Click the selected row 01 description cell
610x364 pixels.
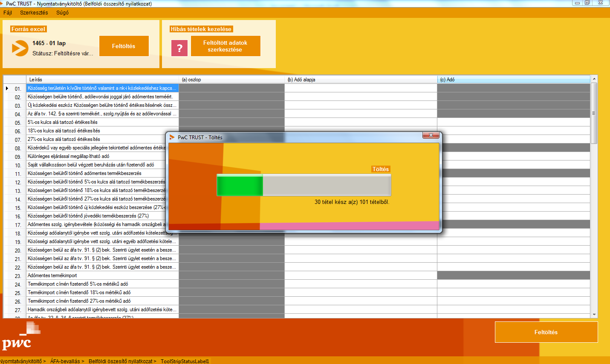click(102, 88)
